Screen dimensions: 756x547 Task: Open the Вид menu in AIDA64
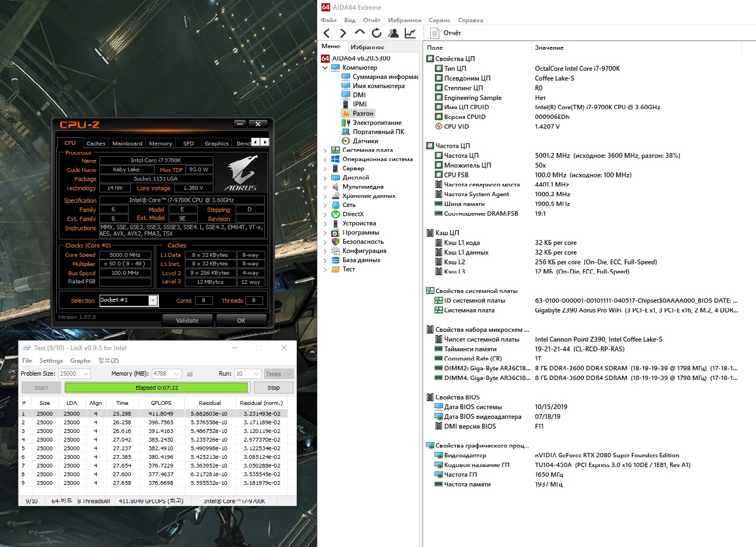[350, 21]
